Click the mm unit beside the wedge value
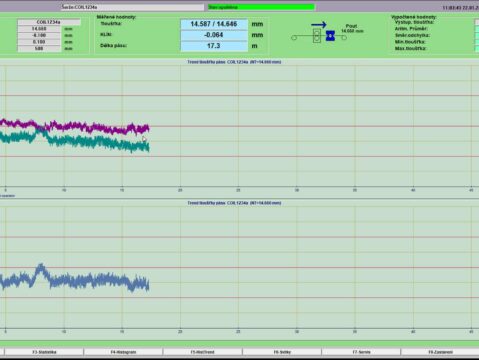This screenshot has width=479, height=360. [257, 35]
